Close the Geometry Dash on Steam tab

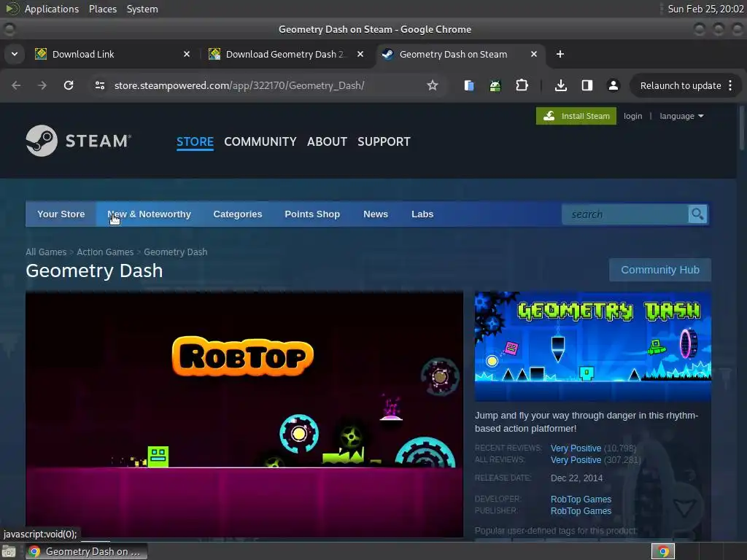tap(534, 54)
